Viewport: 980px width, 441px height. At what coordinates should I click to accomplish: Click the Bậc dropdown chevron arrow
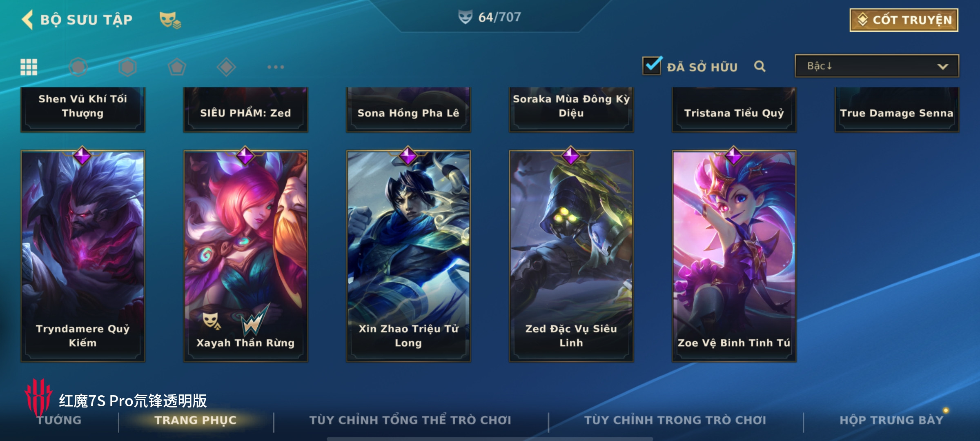(942, 67)
